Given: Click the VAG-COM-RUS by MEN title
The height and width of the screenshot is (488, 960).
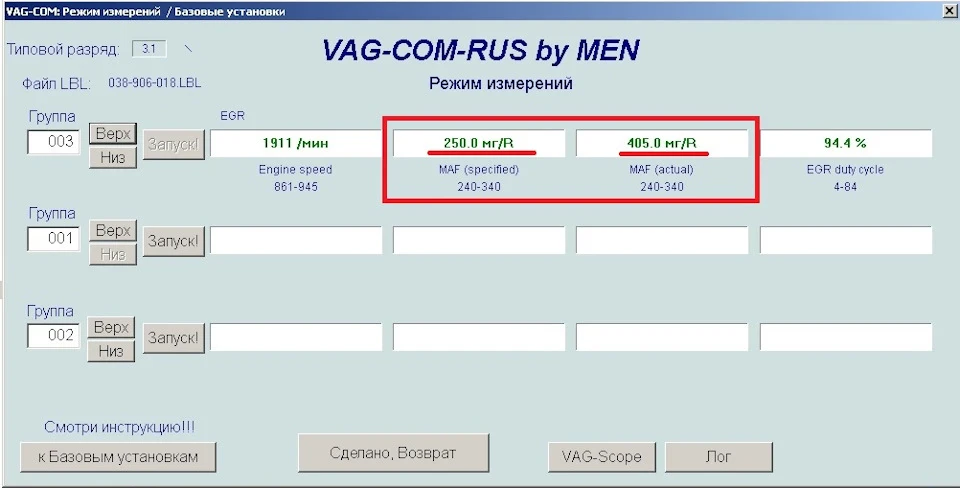Looking at the screenshot, I should point(481,50).
